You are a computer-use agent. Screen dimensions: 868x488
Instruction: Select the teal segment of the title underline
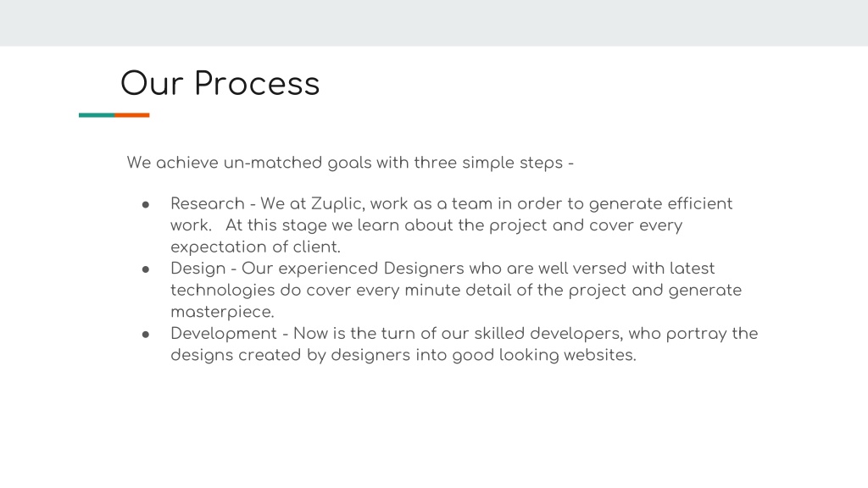(x=97, y=115)
